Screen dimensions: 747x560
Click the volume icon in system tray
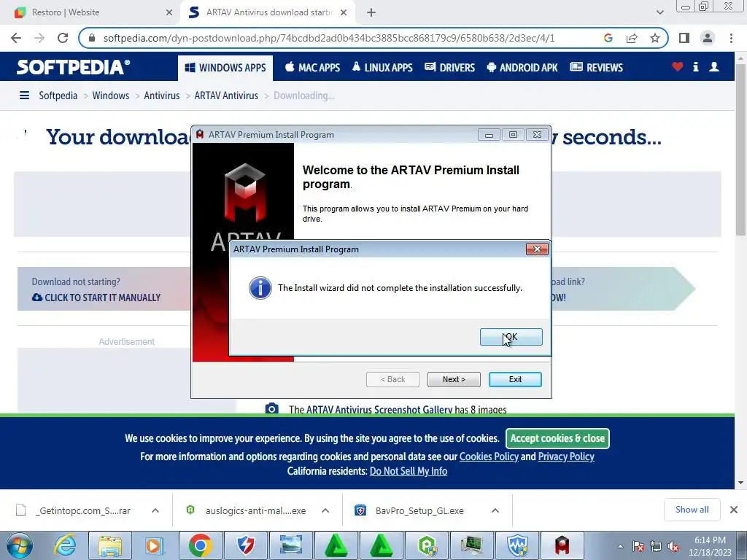point(673,547)
